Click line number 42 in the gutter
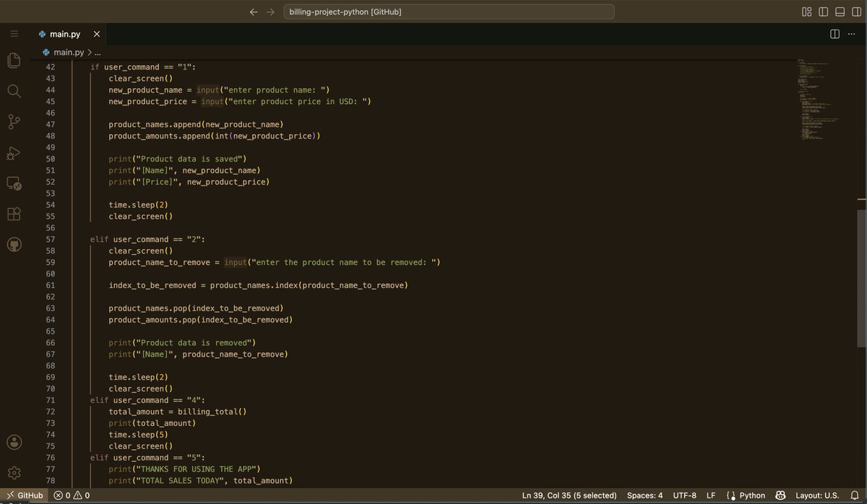This screenshot has width=867, height=504. click(x=50, y=66)
